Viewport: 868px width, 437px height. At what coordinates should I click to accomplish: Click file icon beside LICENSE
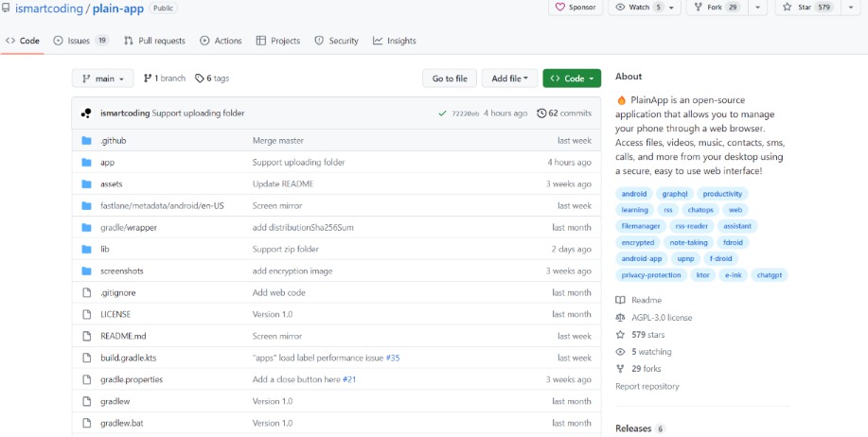click(86, 314)
